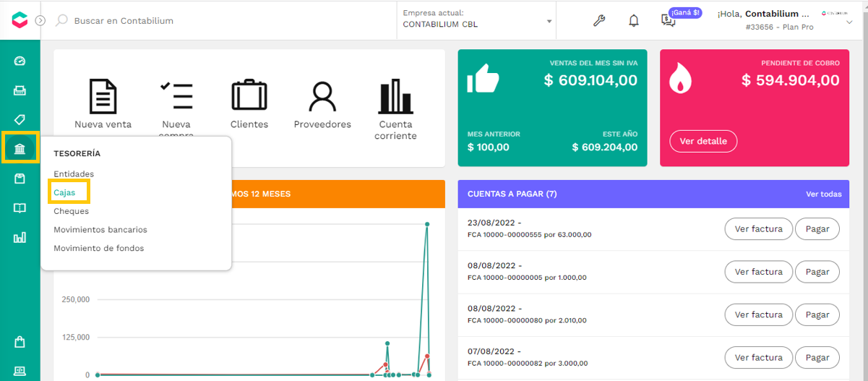The image size is (868, 381).
Task: Expand the user account menu chevron
Action: click(x=849, y=22)
